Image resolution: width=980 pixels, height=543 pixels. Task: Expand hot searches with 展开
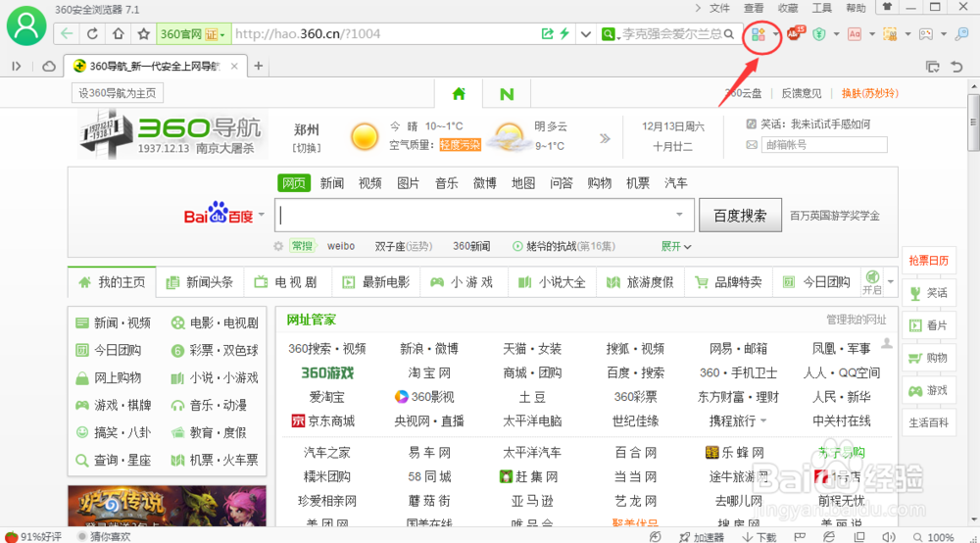pyautogui.click(x=676, y=246)
